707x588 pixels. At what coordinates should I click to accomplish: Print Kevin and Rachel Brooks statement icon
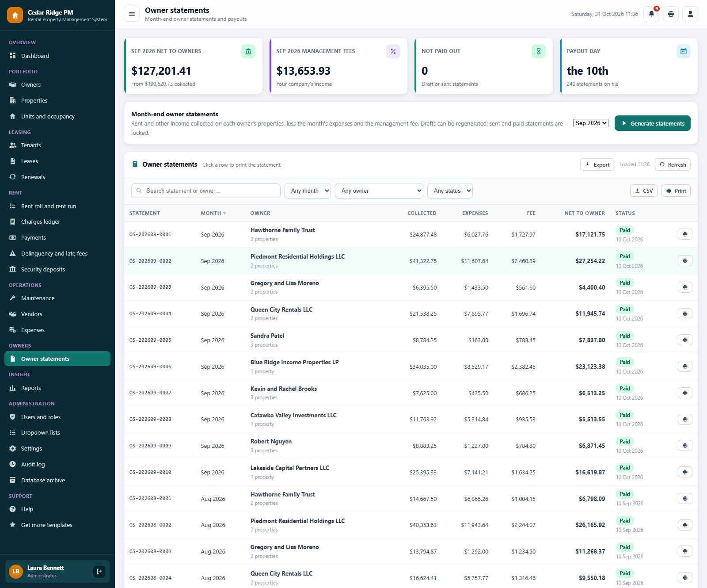[x=685, y=393]
